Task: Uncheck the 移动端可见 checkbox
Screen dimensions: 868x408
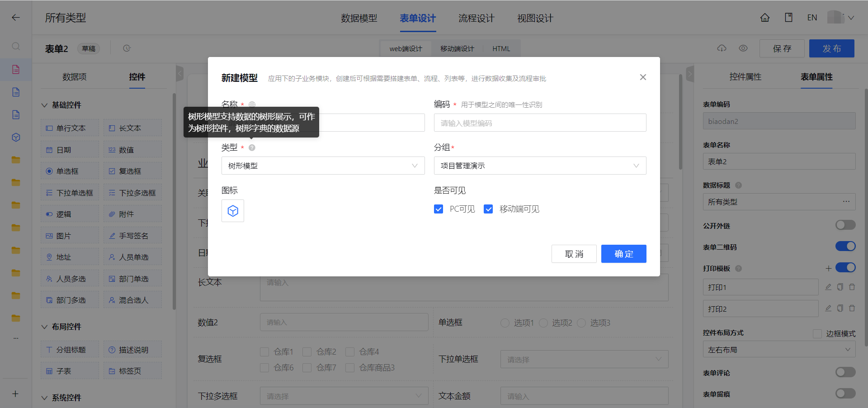Action: (488, 209)
